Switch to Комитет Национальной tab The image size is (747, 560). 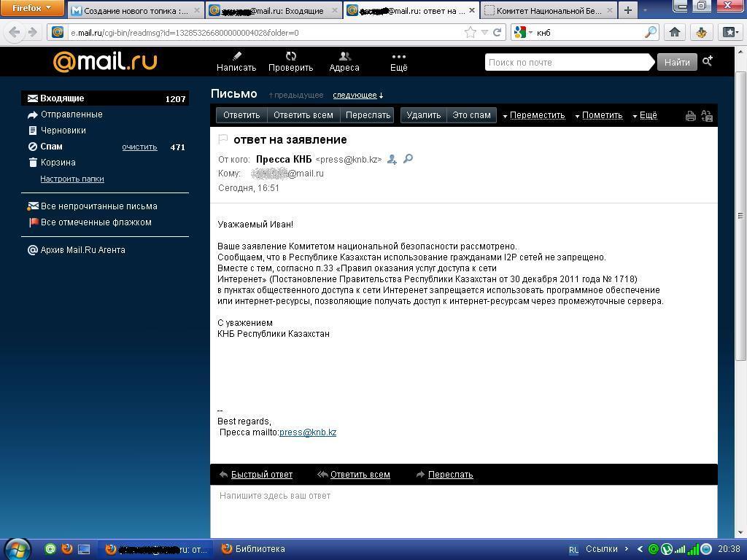pos(547,10)
